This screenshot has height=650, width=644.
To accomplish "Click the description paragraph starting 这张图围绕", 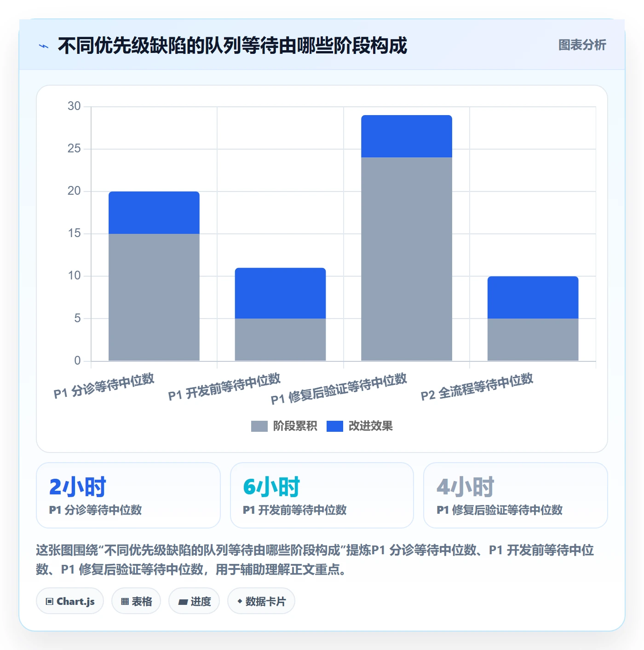I will (x=315, y=560).
